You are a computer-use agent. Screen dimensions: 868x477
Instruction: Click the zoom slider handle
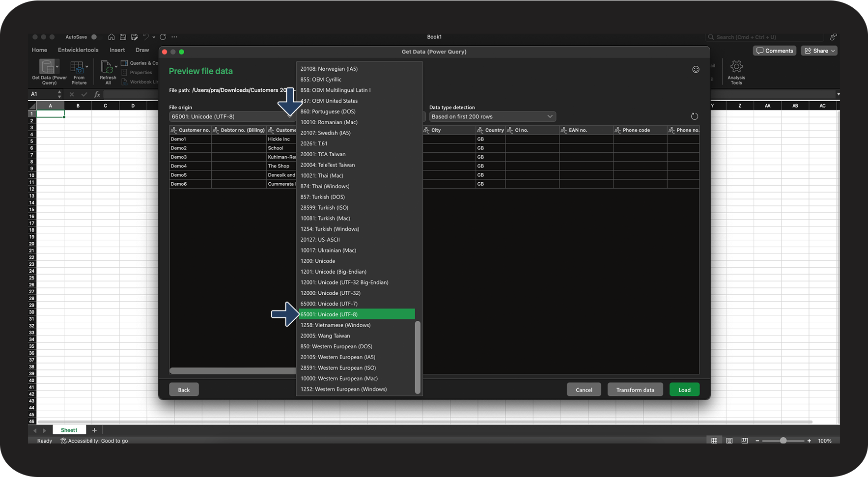783,441
